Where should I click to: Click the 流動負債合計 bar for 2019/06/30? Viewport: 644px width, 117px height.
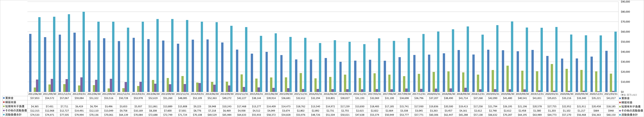coord(512,57)
